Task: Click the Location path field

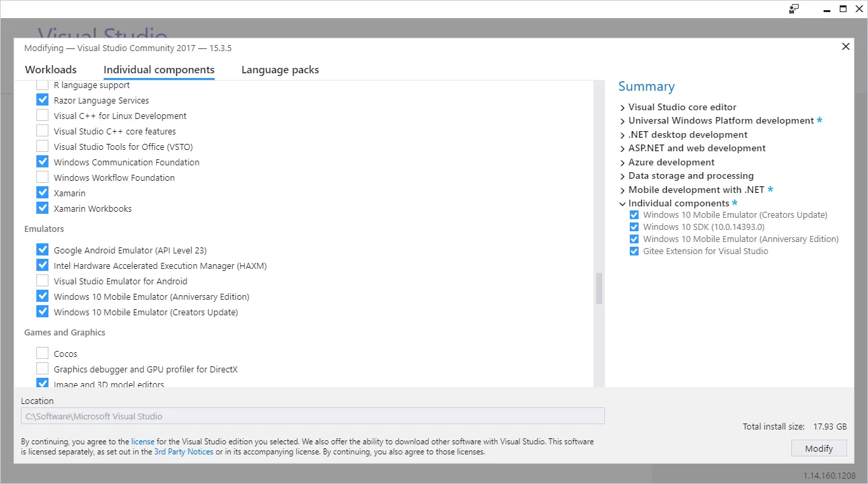Action: (313, 416)
